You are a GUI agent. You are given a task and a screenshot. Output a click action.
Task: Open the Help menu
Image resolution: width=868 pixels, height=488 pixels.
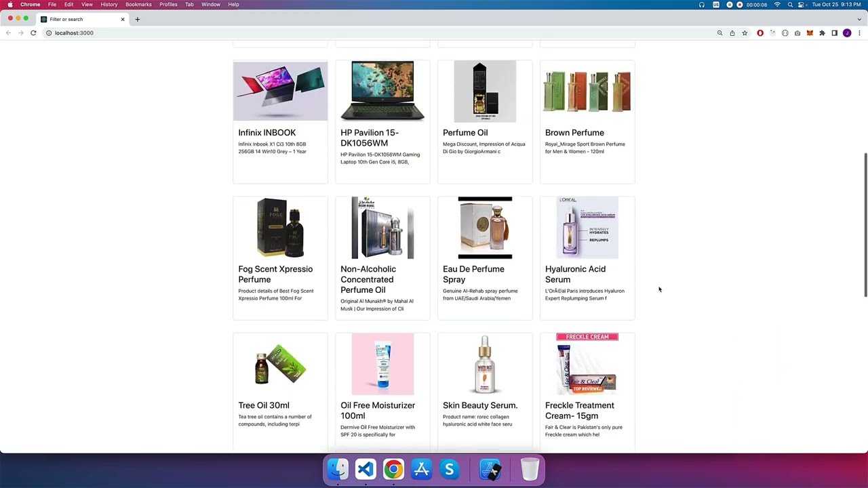pyautogui.click(x=233, y=4)
